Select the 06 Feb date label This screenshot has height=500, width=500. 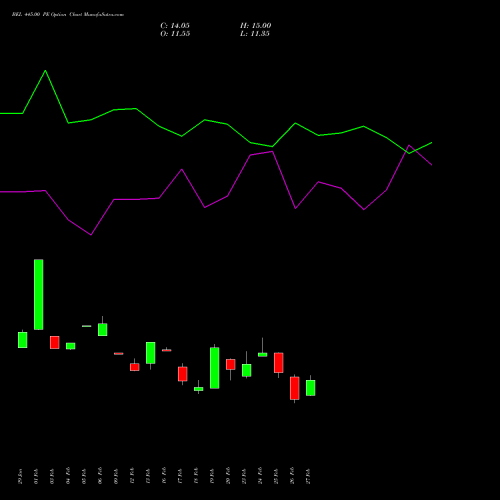pyautogui.click(x=100, y=476)
